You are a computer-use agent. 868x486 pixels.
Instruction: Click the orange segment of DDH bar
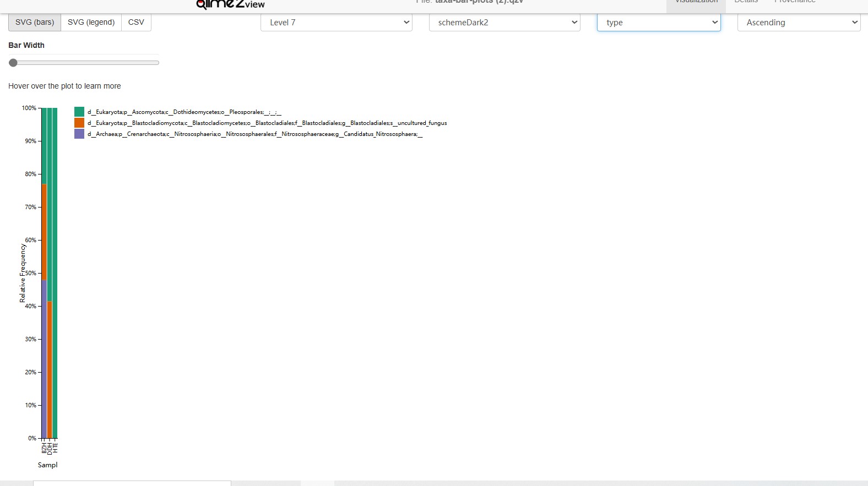coord(50,369)
